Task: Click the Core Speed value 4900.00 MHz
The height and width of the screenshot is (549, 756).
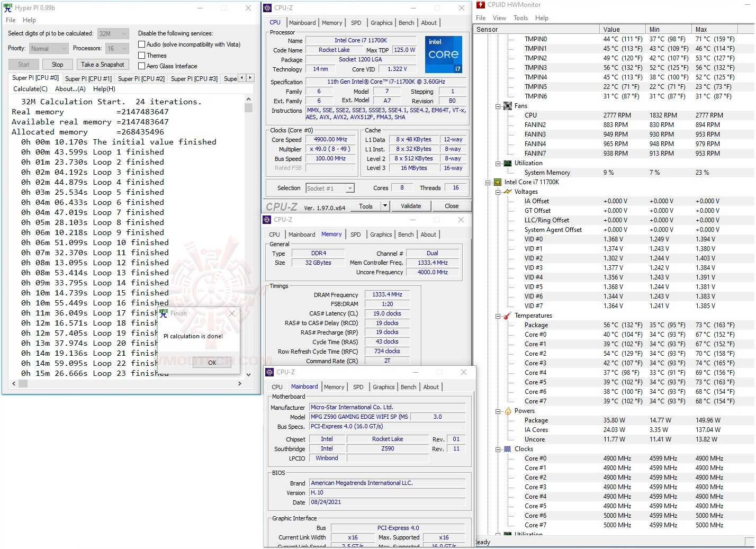Action: 330,140
